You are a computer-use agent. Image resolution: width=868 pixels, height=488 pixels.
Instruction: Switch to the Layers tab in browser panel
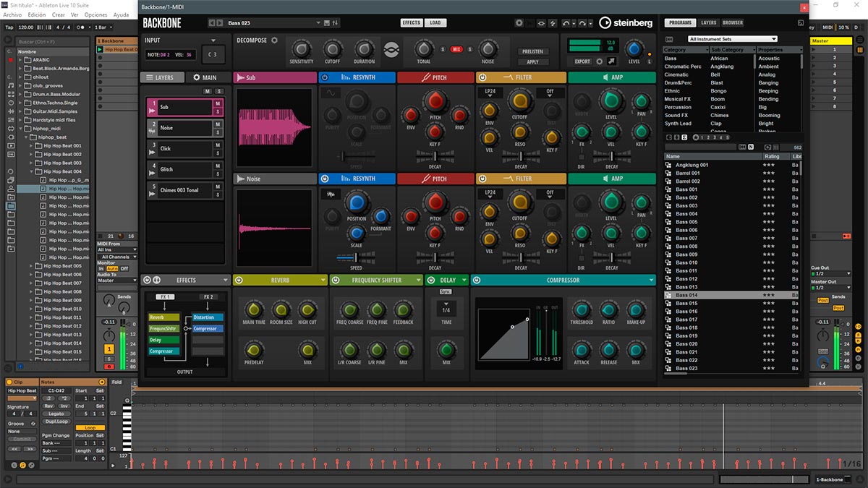pyautogui.click(x=709, y=23)
